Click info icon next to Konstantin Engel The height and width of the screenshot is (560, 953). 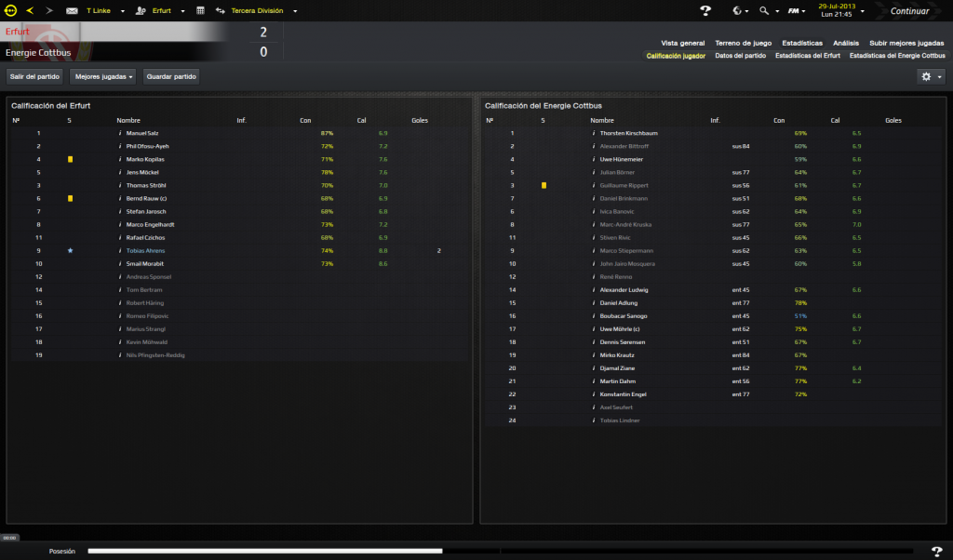tap(593, 394)
